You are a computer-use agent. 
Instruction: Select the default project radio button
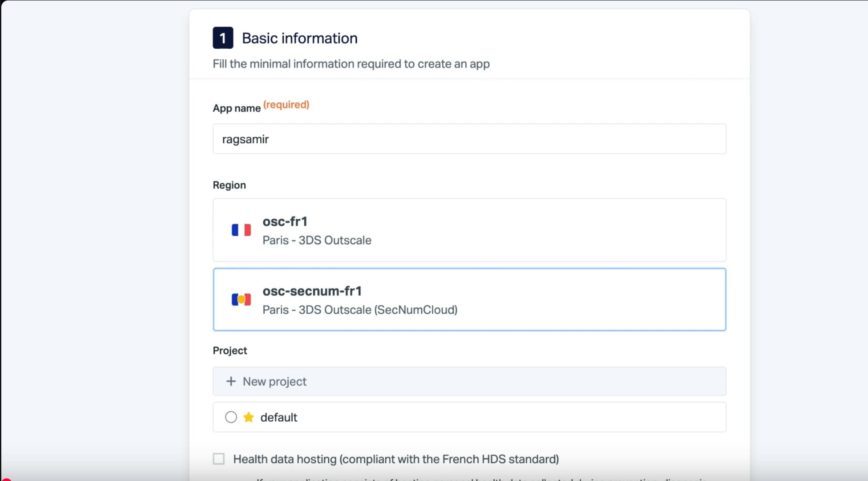click(x=231, y=417)
